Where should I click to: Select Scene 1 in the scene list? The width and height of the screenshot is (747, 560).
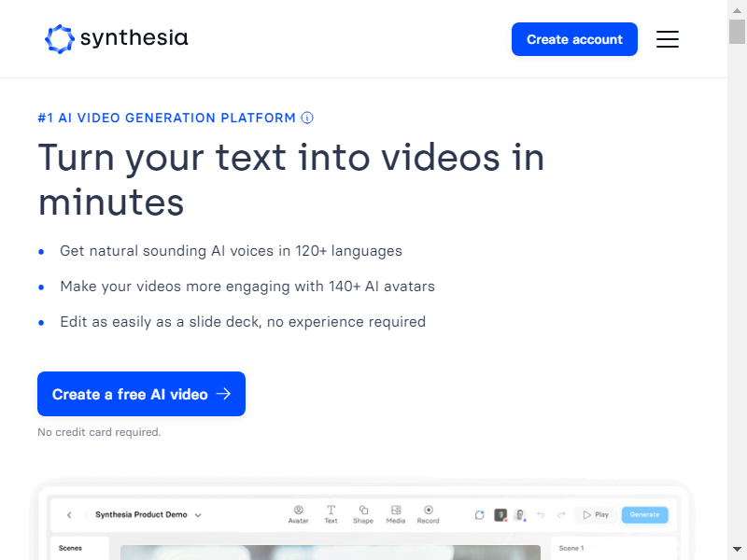click(x=571, y=549)
